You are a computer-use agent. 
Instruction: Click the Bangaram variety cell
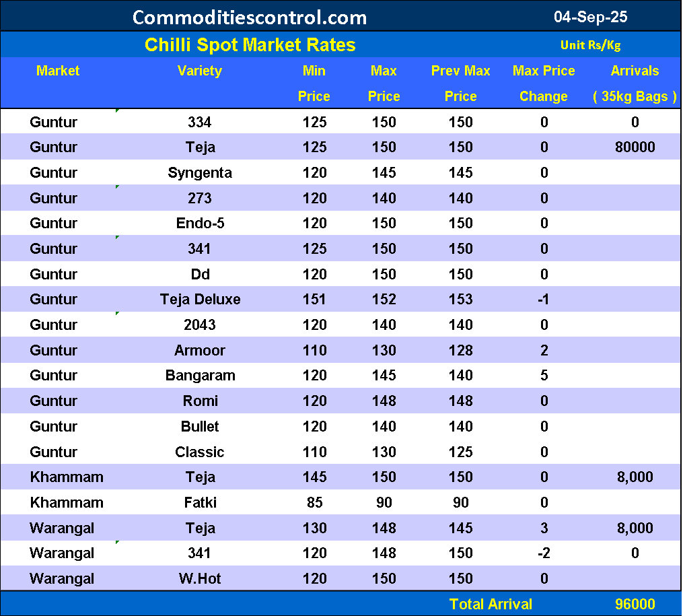200,376
